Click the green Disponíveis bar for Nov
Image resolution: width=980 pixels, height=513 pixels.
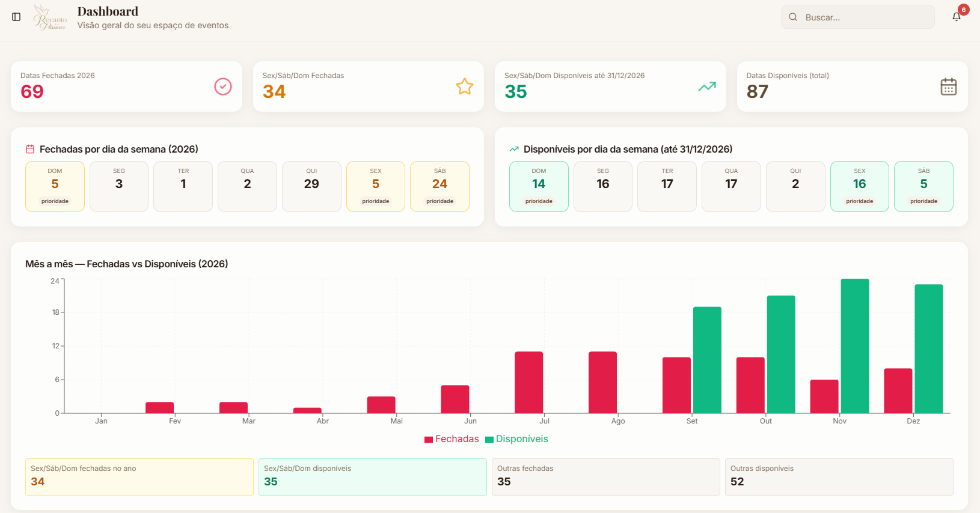855,346
